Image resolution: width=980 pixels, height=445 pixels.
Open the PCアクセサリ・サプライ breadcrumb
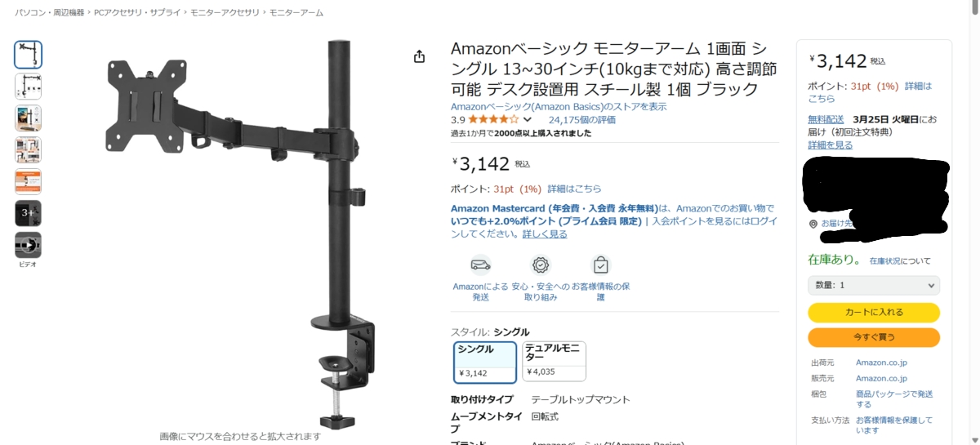pos(137,13)
